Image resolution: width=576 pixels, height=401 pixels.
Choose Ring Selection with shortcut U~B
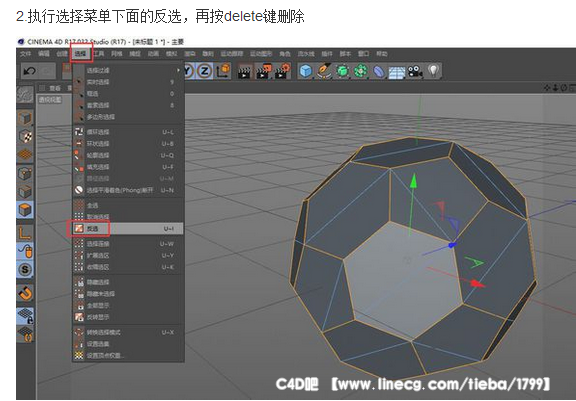[128, 144]
